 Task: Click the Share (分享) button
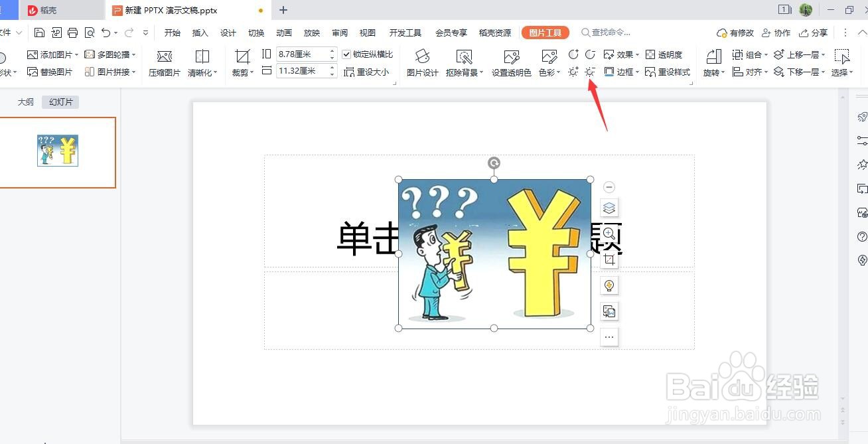[x=814, y=33]
